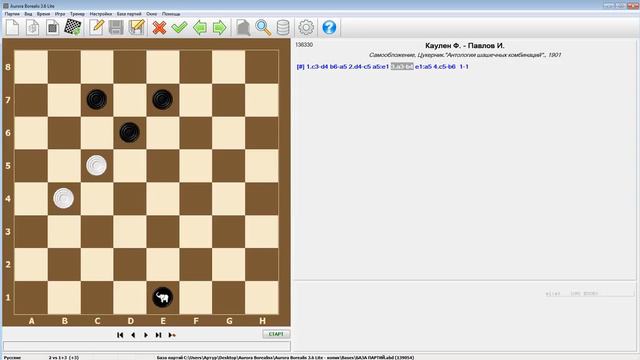Click the green checkmark confirm icon
This screenshot has width=640, height=360.
click(x=179, y=27)
